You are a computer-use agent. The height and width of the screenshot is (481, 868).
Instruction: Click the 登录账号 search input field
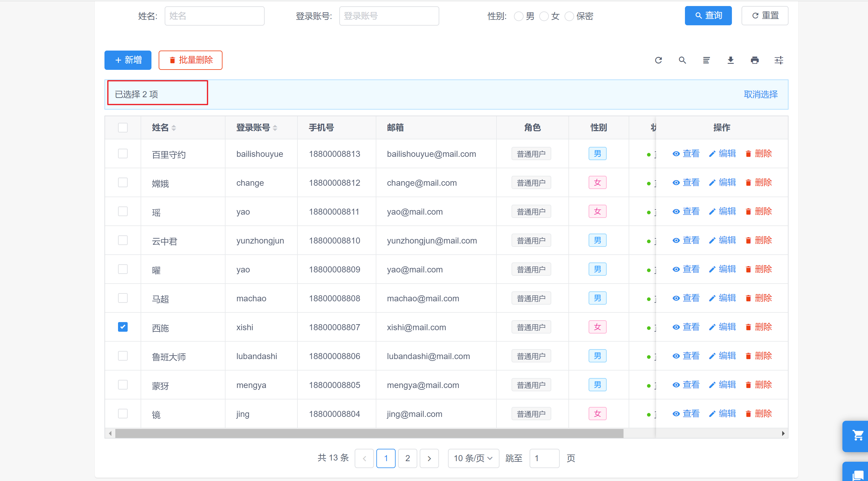pos(389,16)
